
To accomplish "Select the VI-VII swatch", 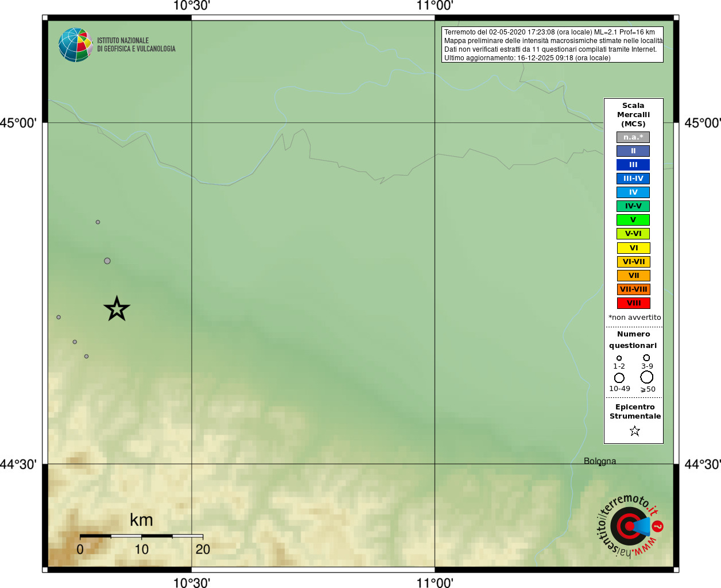I will (x=634, y=262).
